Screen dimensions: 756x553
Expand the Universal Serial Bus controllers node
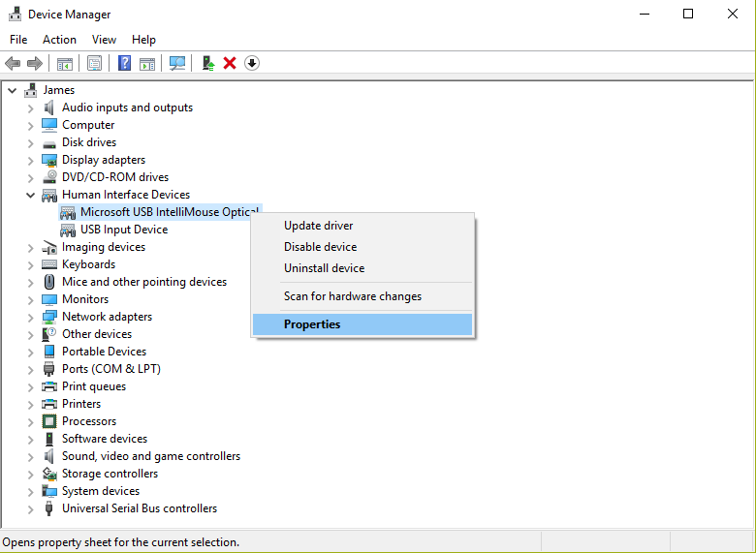pyautogui.click(x=30, y=508)
